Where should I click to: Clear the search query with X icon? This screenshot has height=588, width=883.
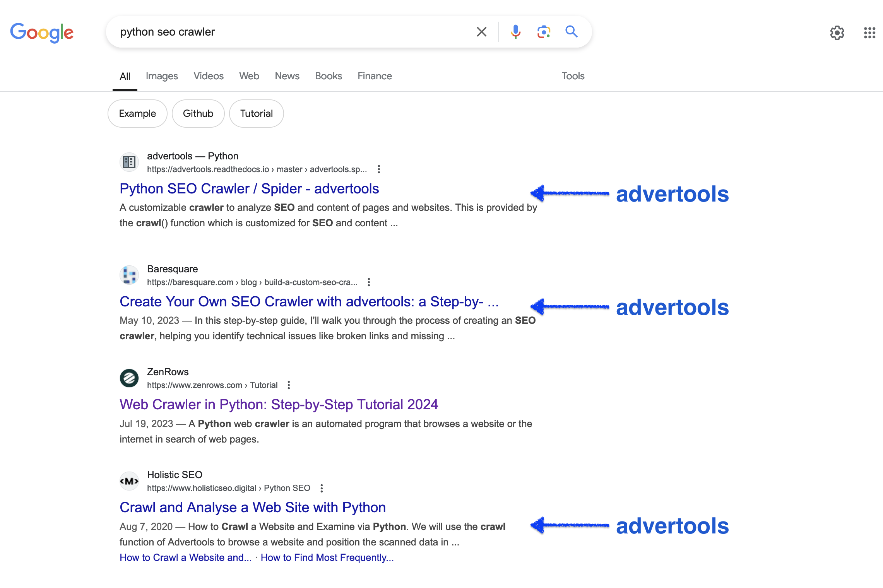coord(481,32)
